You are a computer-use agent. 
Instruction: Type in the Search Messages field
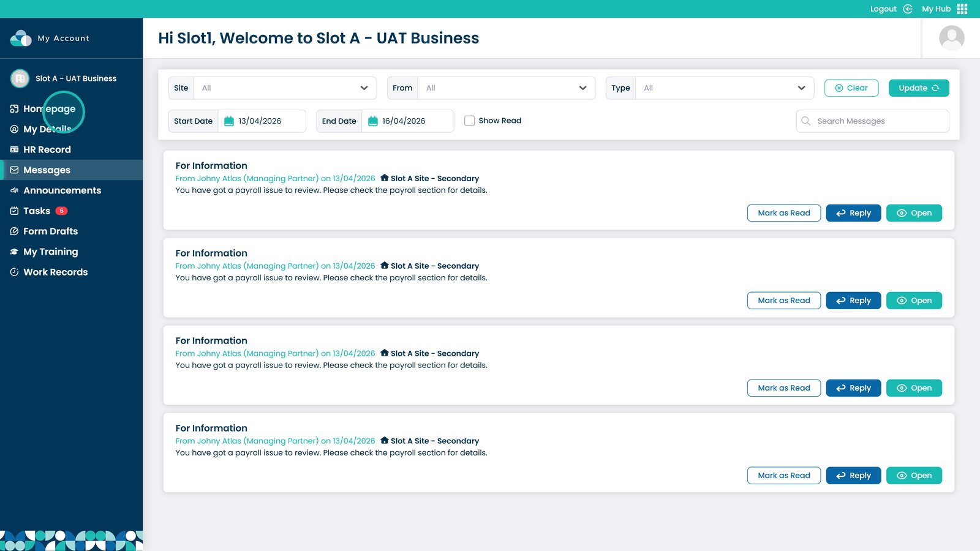click(879, 121)
